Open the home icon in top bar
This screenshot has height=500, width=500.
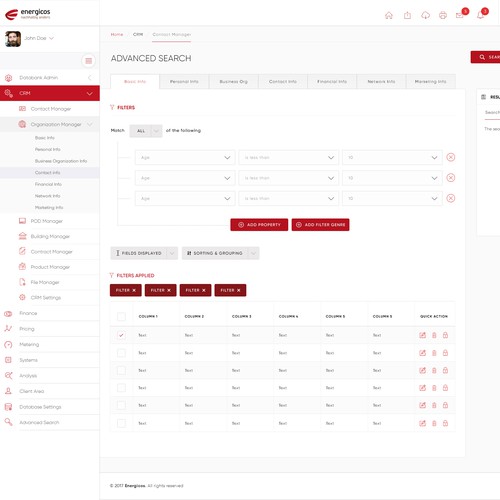(x=389, y=15)
